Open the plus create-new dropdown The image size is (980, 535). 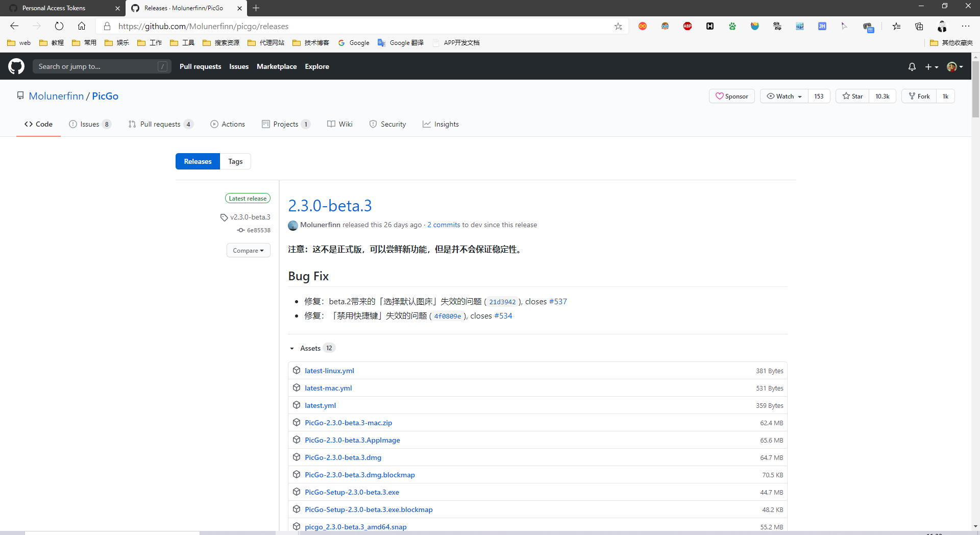(932, 67)
